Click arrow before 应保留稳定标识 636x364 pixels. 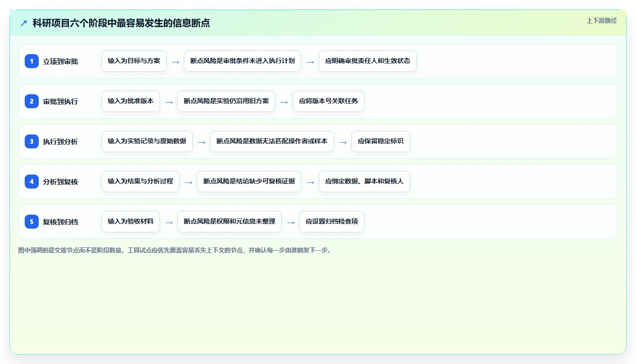(343, 142)
